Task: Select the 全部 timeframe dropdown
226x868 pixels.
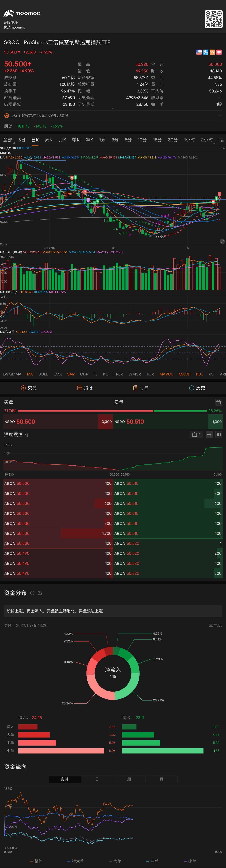Action: [x=8, y=140]
